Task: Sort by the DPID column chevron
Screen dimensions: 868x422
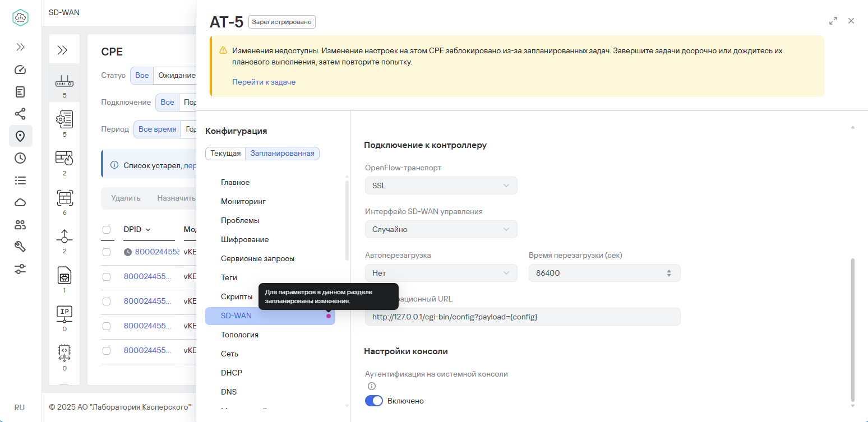Action: [x=148, y=230]
